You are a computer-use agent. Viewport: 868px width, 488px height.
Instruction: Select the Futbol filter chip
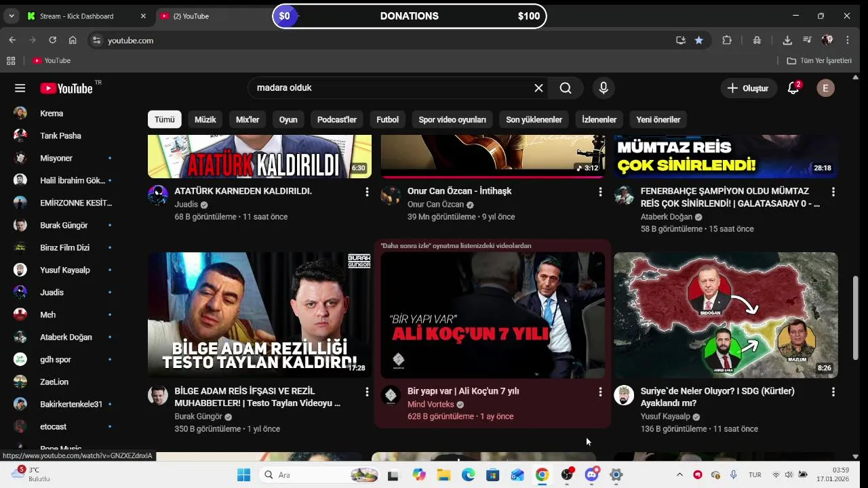(x=387, y=119)
